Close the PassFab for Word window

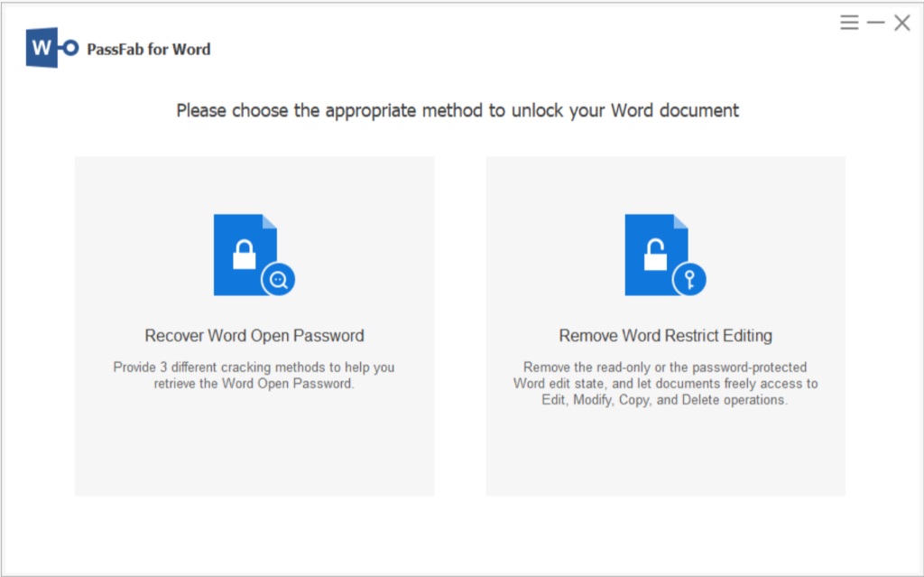pos(901,23)
